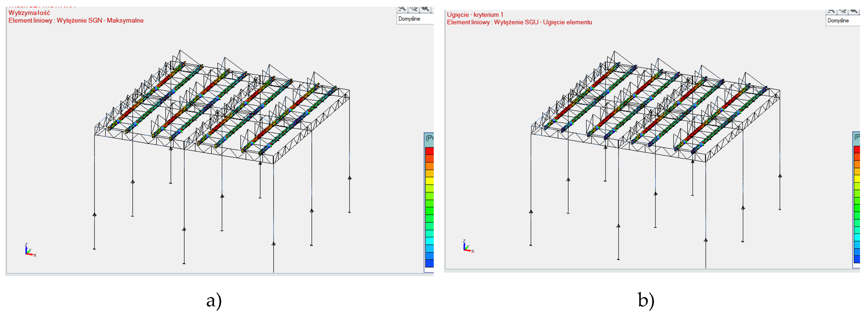868x316 pixels.
Task: Click the cyan swatch in right legend
Action: (x=857, y=237)
